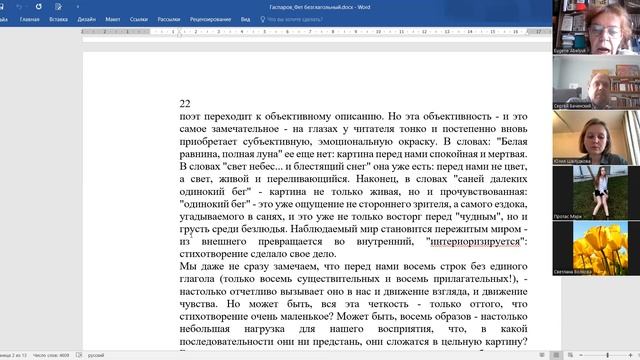Select the Вид ribbon tab

pos(245,19)
